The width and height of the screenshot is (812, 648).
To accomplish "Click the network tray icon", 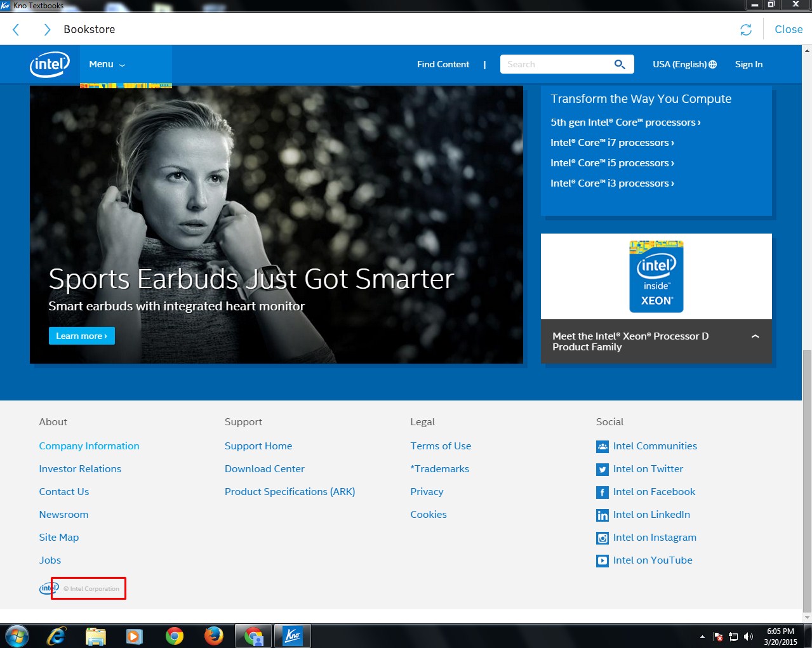I will click(x=733, y=637).
